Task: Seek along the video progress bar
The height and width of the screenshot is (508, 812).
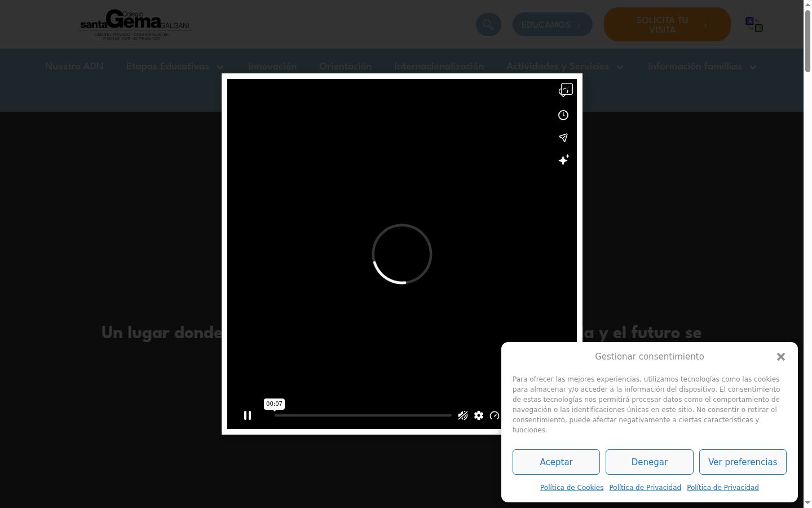Action: tap(363, 415)
